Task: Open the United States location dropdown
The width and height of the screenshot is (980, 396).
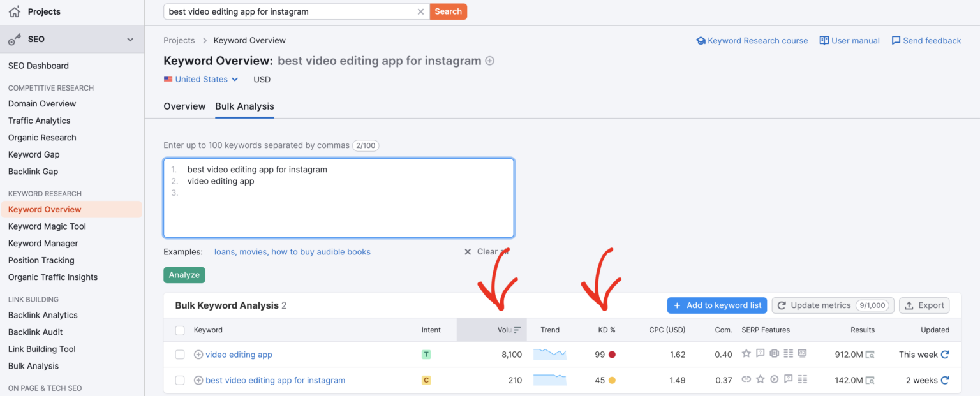Action: pyautogui.click(x=201, y=79)
